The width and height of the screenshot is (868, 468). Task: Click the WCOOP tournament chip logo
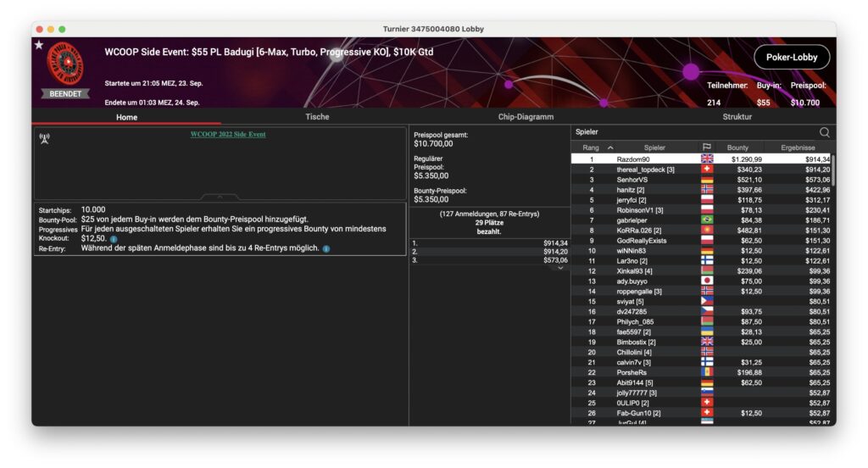point(65,63)
